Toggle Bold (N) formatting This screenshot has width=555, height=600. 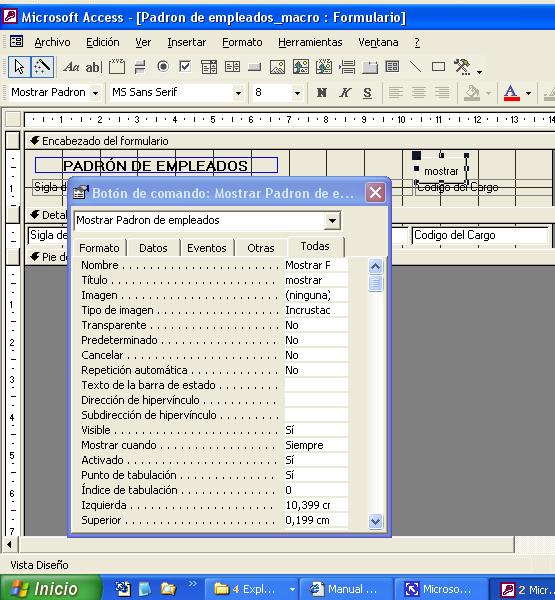[322, 92]
